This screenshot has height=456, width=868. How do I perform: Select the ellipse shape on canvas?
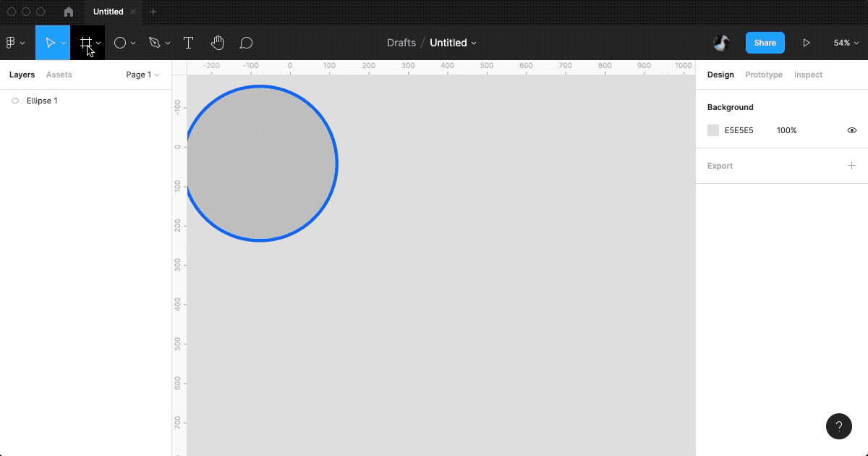pos(261,164)
